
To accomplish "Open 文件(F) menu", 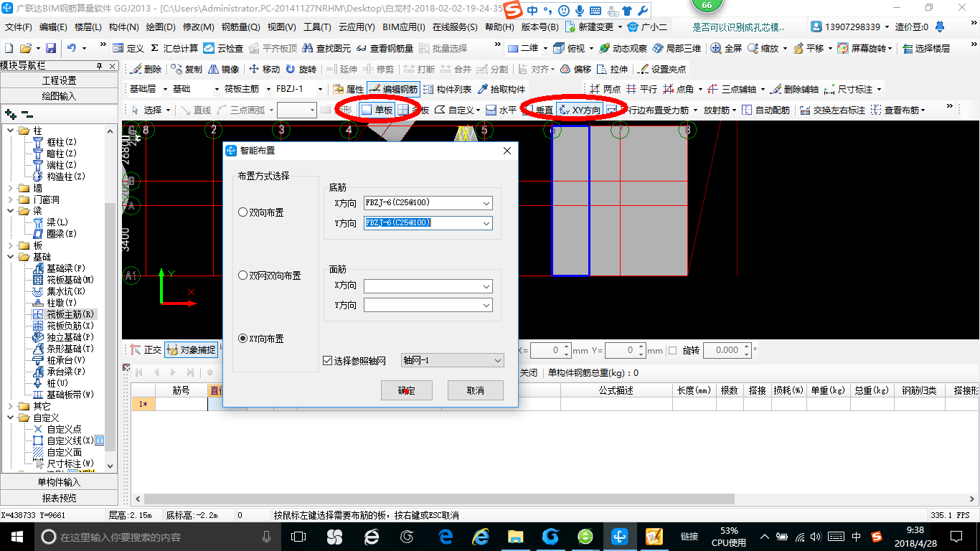I will pyautogui.click(x=19, y=27).
